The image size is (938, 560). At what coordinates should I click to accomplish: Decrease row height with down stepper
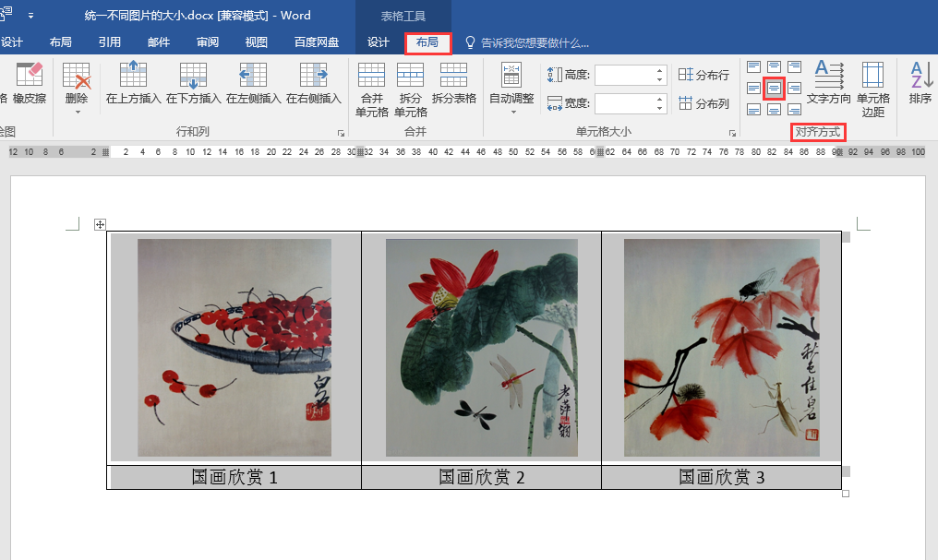point(659,79)
